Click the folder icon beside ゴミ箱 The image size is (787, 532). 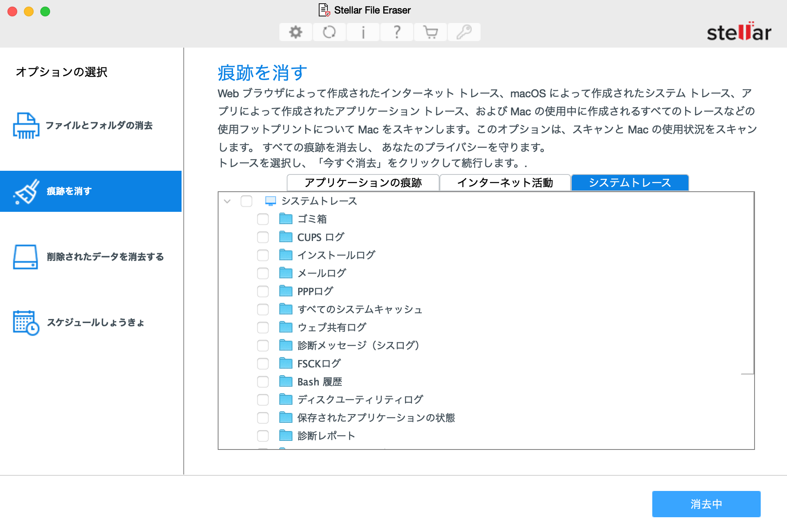286,219
